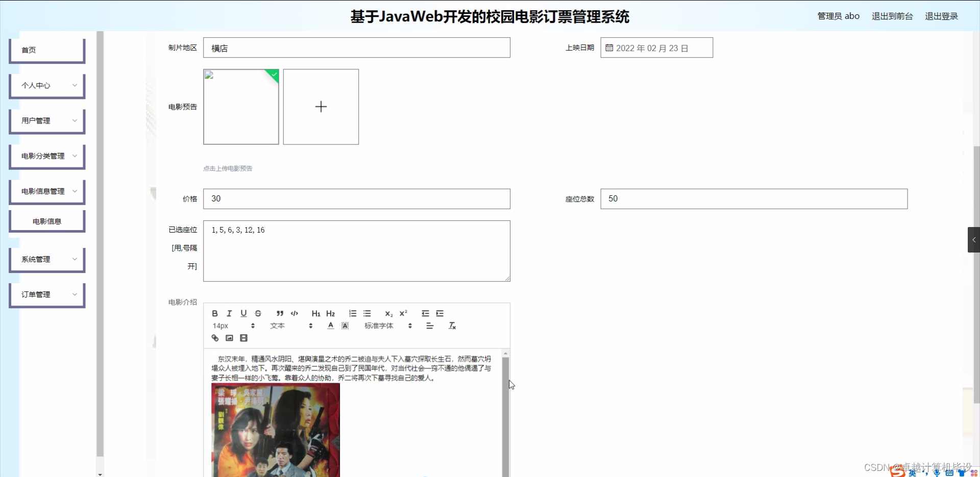This screenshot has height=477, width=980.
Task: Insert an image via the editor image icon
Action: [x=229, y=338]
